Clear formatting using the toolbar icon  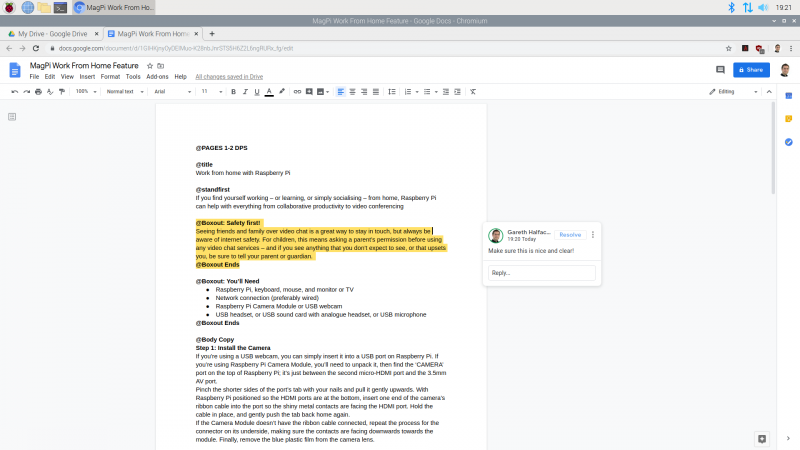tap(471, 91)
